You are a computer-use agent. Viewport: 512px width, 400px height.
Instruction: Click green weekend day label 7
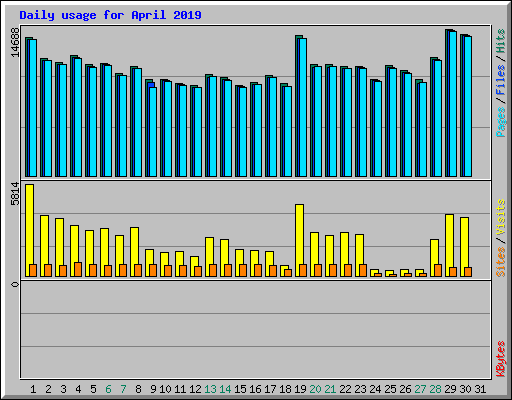coord(123,389)
